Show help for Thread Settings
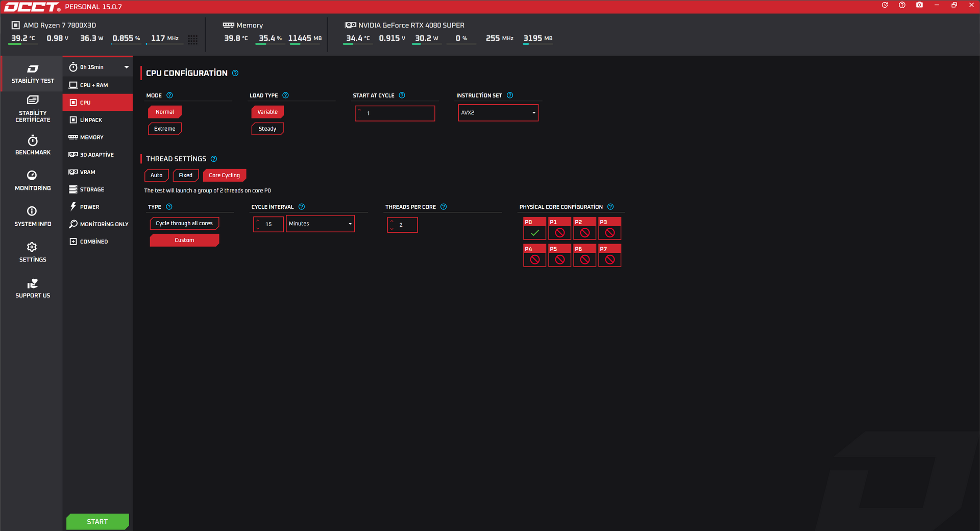Viewport: 980px width, 531px height. point(214,159)
